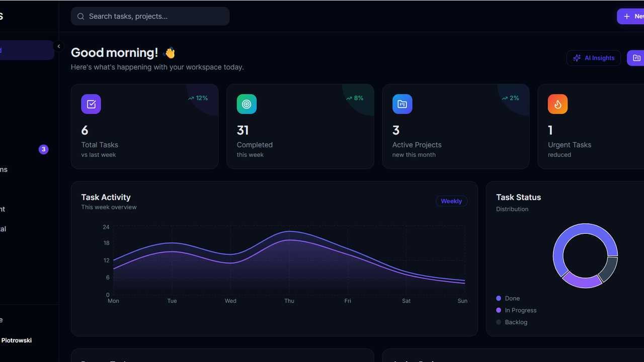Click the Completed target icon

pyautogui.click(x=247, y=104)
